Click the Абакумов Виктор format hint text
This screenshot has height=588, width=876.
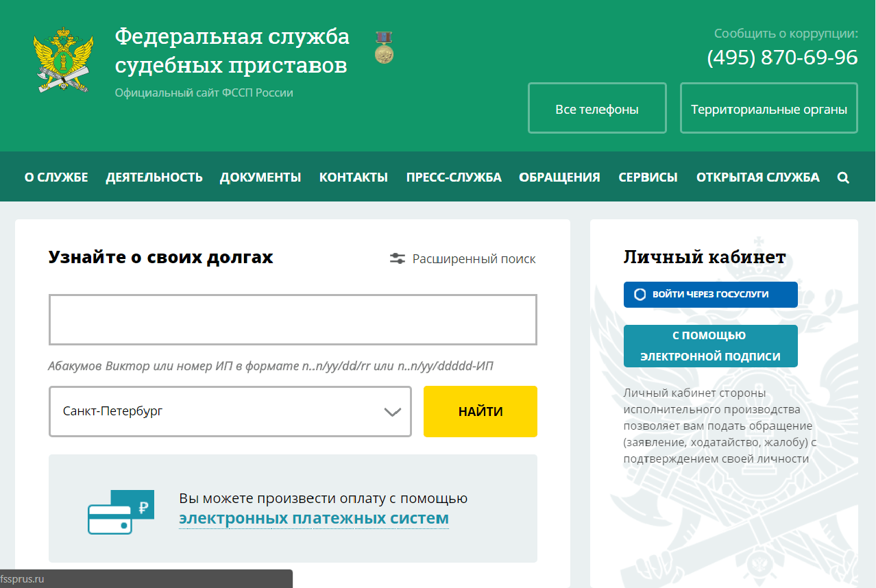[271, 366]
